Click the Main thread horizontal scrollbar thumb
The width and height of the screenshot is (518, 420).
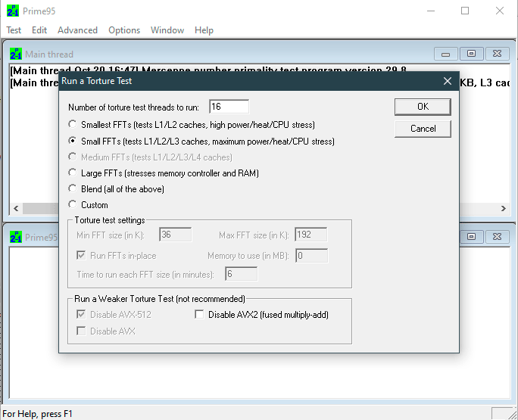[40, 208]
